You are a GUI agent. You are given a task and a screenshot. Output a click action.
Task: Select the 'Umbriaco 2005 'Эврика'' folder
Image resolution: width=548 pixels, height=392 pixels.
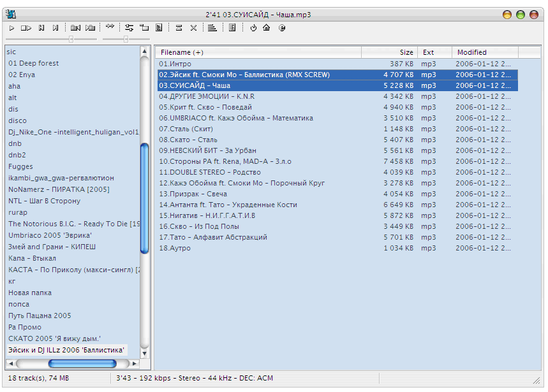(x=50, y=235)
